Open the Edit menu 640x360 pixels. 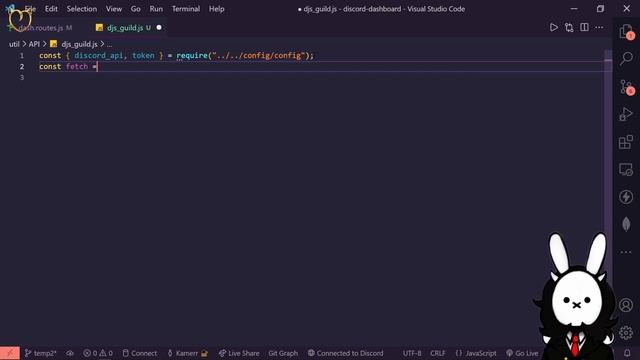pyautogui.click(x=51, y=9)
